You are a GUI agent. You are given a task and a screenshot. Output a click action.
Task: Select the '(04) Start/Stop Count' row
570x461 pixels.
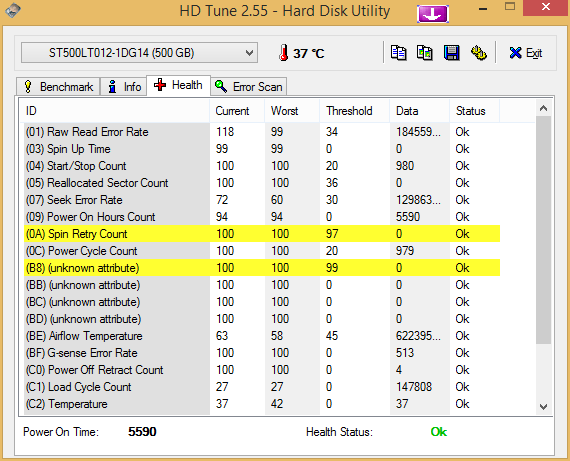262,166
